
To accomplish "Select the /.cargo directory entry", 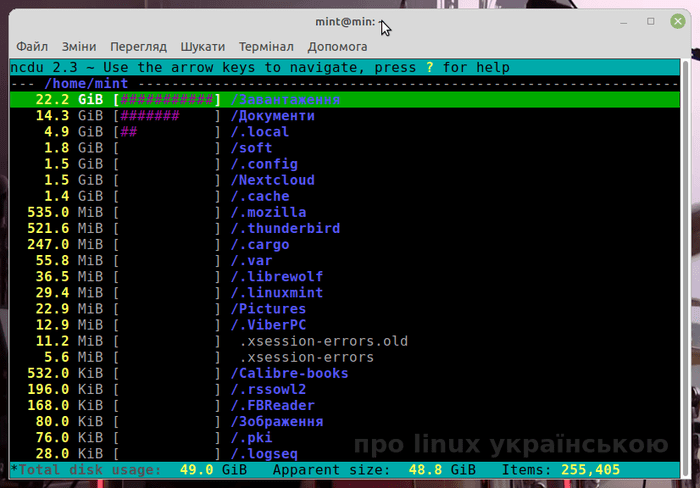I will coord(345,244).
